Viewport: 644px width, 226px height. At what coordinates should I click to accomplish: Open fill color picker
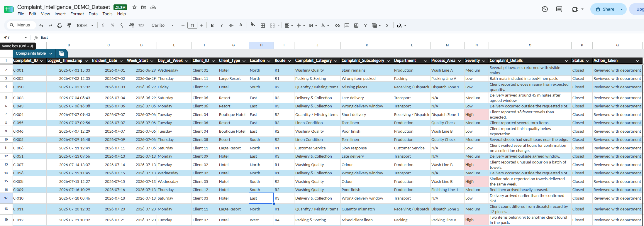click(253, 25)
